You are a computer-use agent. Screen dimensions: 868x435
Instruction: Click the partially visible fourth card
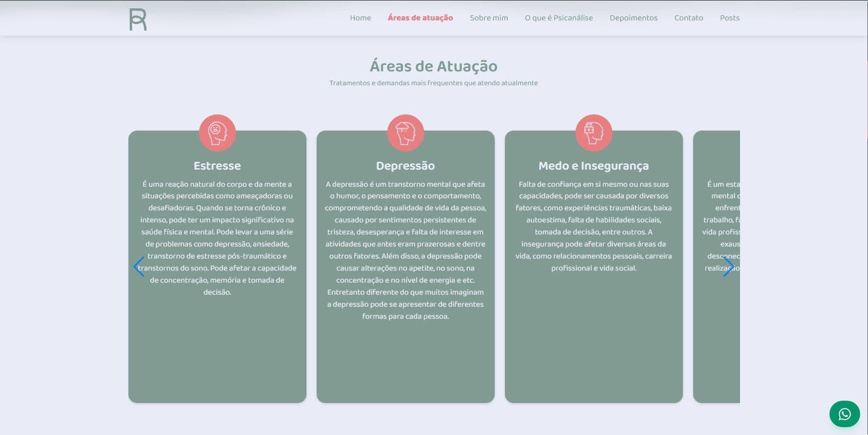point(716,266)
